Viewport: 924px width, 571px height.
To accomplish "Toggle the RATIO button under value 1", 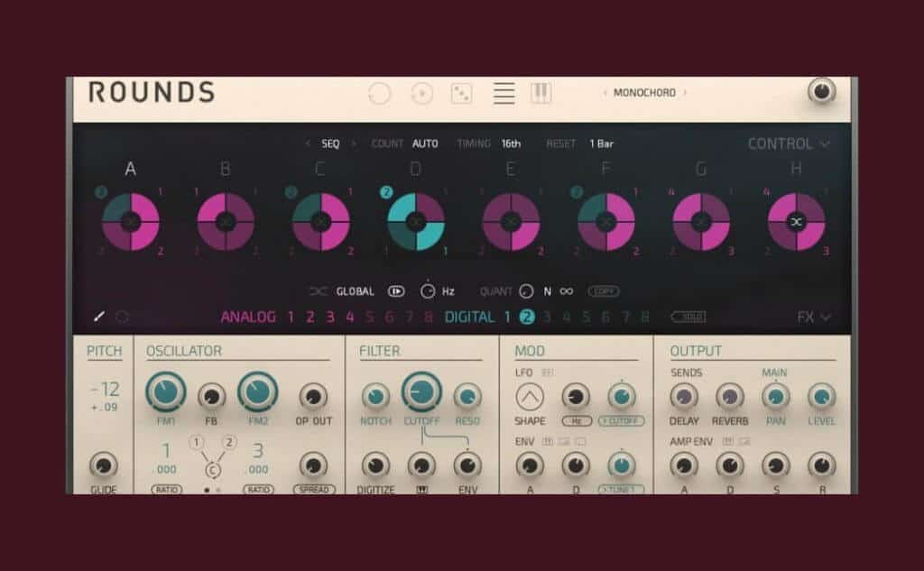I will 167,490.
